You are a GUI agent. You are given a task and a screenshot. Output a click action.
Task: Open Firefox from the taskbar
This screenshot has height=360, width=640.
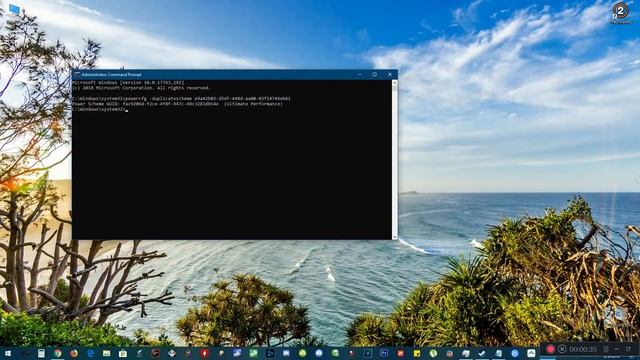pos(74,353)
